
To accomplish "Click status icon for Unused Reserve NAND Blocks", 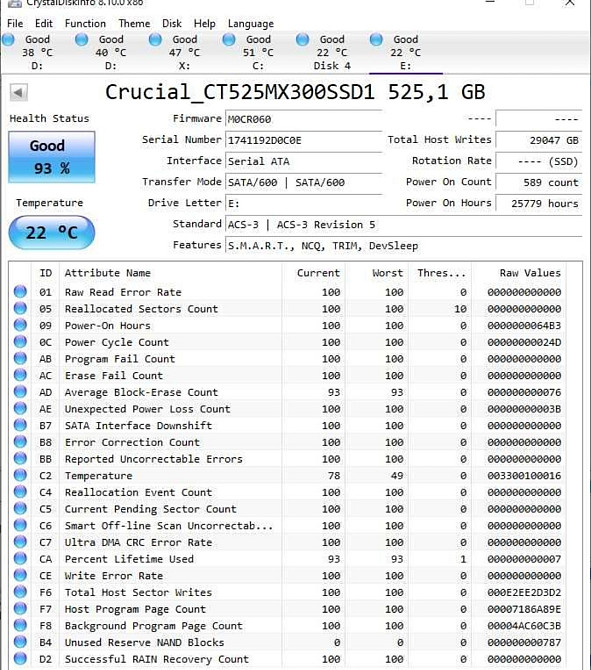I will [20, 642].
